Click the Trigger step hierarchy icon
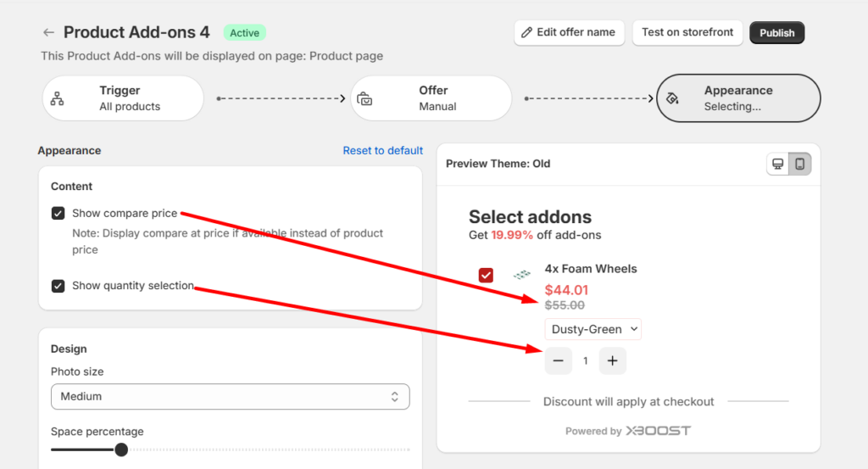The image size is (868, 469). tap(58, 98)
